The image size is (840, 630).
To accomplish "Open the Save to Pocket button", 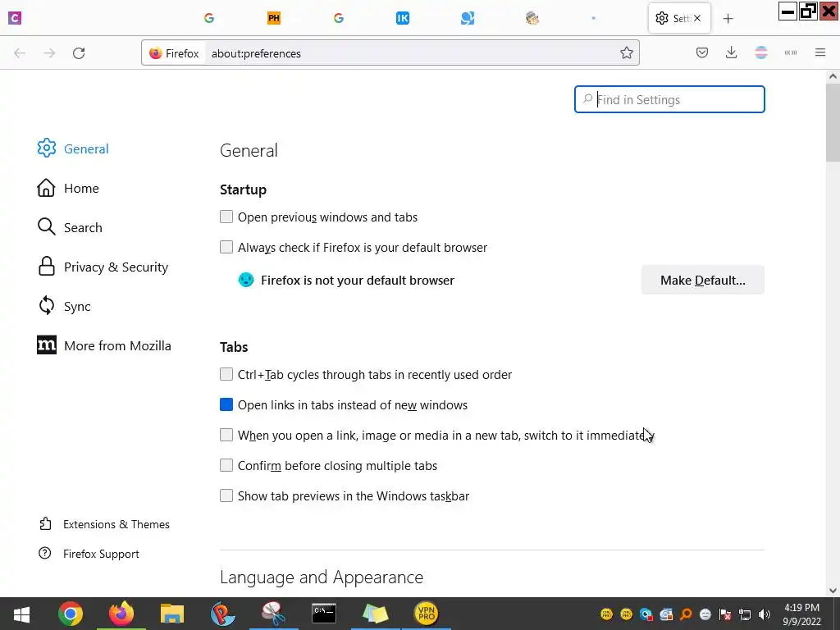I will coord(702,52).
